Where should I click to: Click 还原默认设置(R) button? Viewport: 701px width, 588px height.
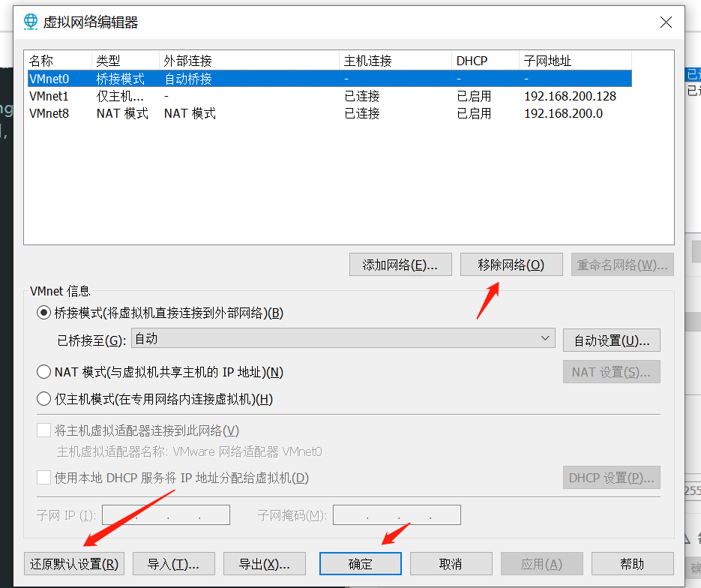[74, 564]
